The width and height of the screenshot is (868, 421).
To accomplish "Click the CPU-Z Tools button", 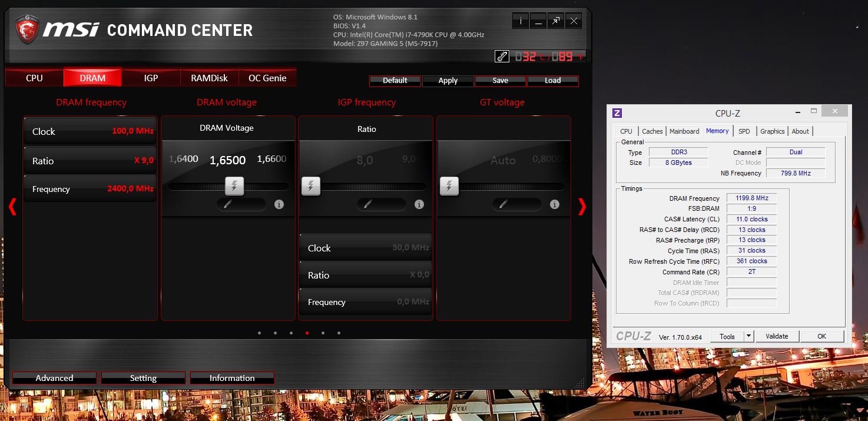I will pyautogui.click(x=727, y=336).
